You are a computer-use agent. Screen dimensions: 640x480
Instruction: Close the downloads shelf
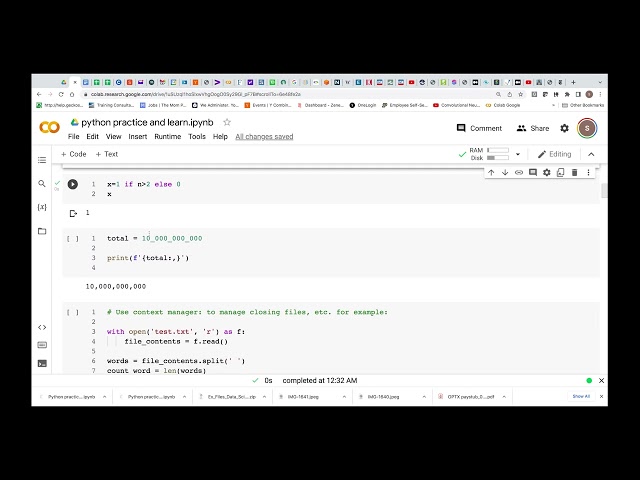tap(601, 396)
